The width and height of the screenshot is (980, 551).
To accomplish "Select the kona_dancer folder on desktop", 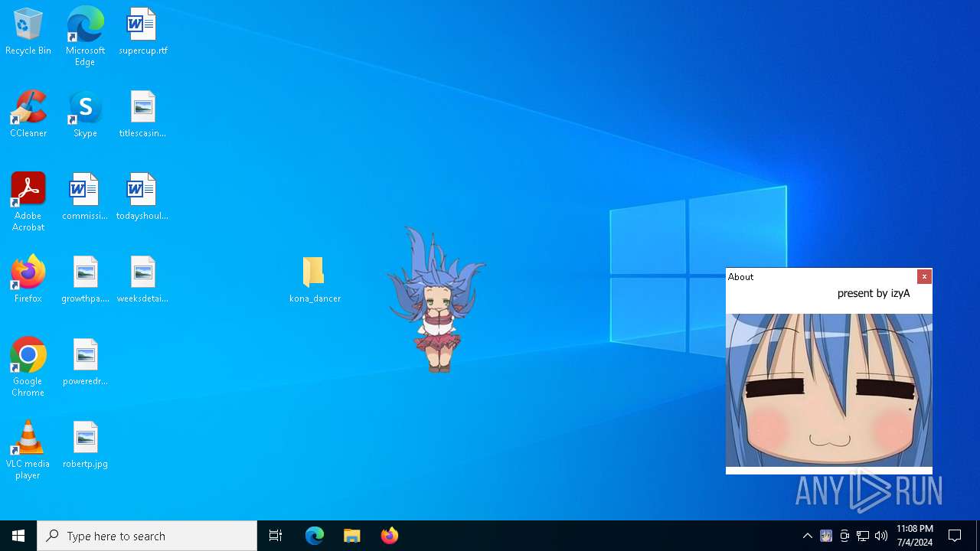I will click(x=315, y=279).
